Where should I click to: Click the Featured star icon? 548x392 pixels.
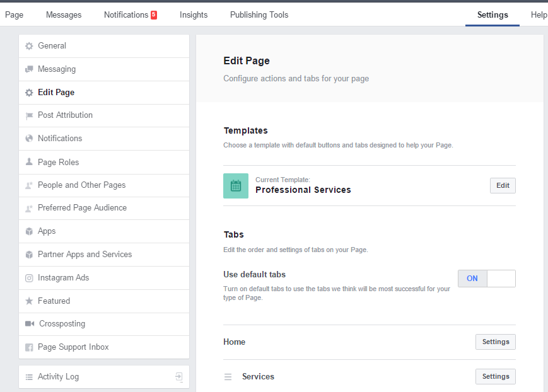(x=29, y=301)
